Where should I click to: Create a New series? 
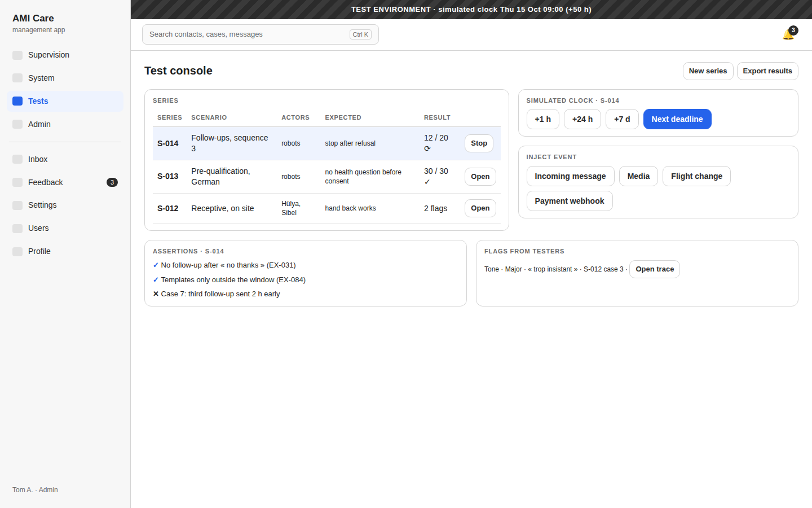coord(708,71)
